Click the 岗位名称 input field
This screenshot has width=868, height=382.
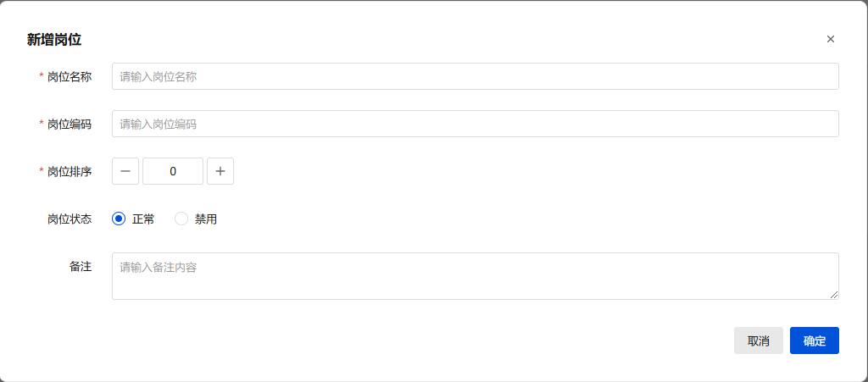click(x=475, y=76)
